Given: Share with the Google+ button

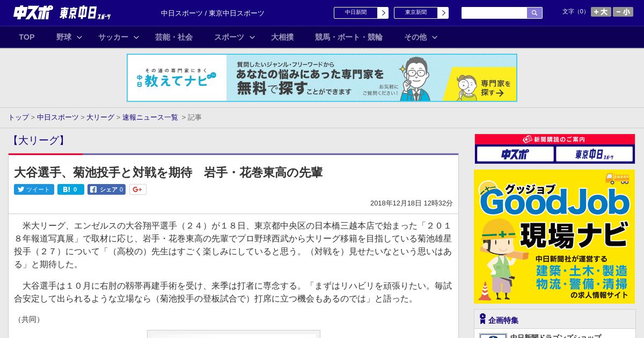Looking at the screenshot, I should pos(138,189).
